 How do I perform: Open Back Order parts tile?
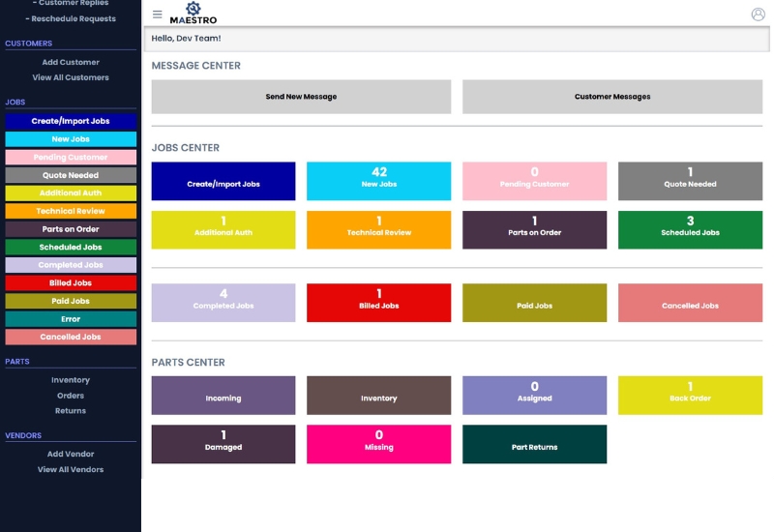[690, 395]
